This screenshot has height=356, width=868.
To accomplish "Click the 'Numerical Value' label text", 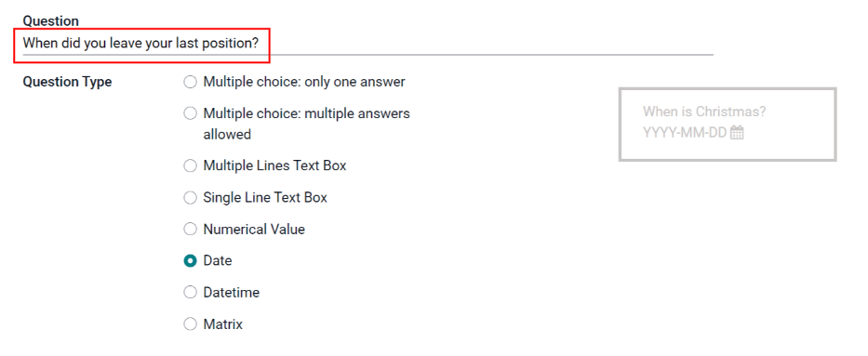I will click(x=254, y=229).
